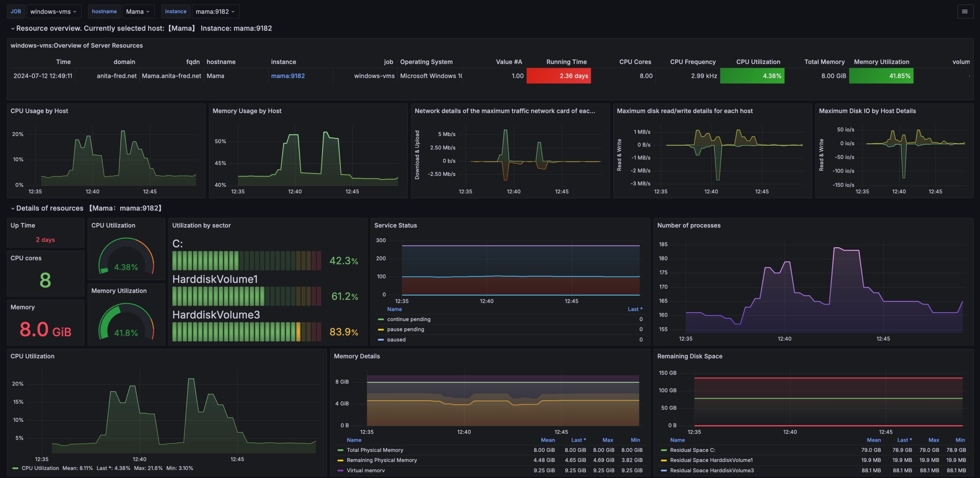This screenshot has width=980, height=478.
Task: Sort table by Memory Utilization column
Action: coord(881,62)
